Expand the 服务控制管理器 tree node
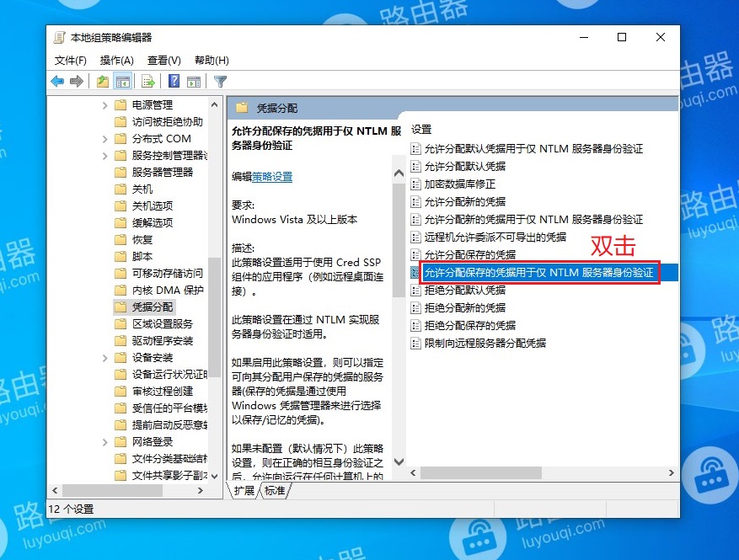Image resolution: width=739 pixels, height=560 pixels. pyautogui.click(x=105, y=156)
